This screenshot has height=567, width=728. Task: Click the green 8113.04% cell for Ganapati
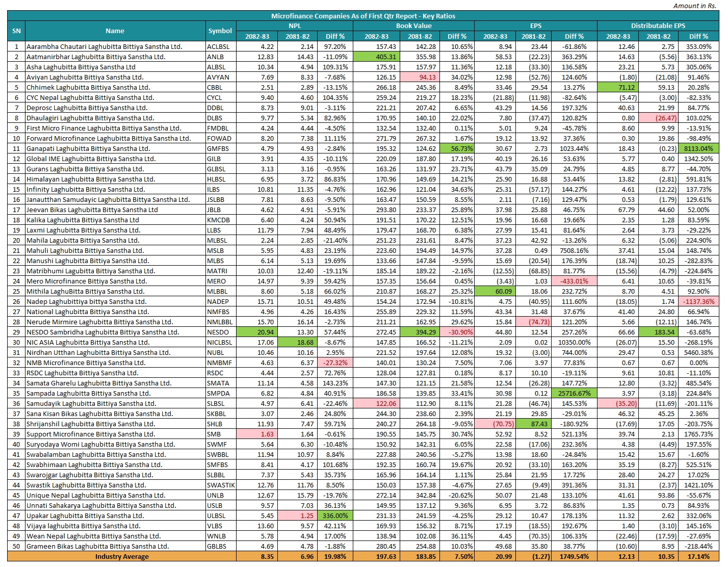click(698, 148)
